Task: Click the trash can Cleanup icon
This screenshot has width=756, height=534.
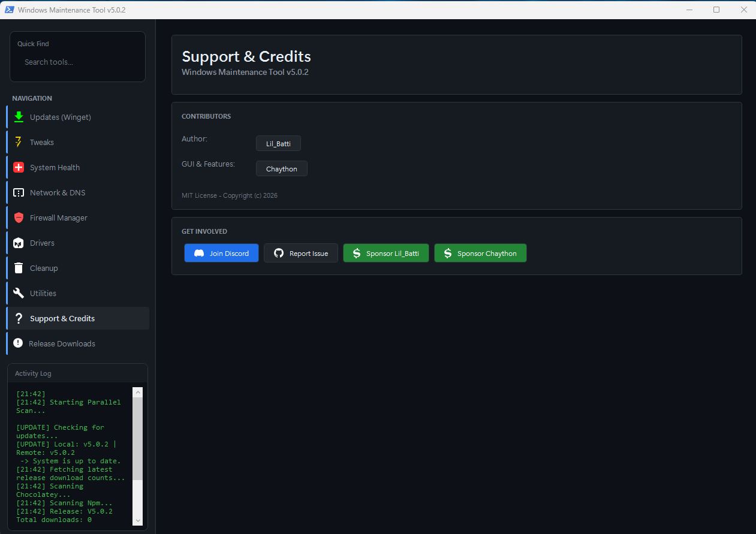Action: (x=19, y=268)
